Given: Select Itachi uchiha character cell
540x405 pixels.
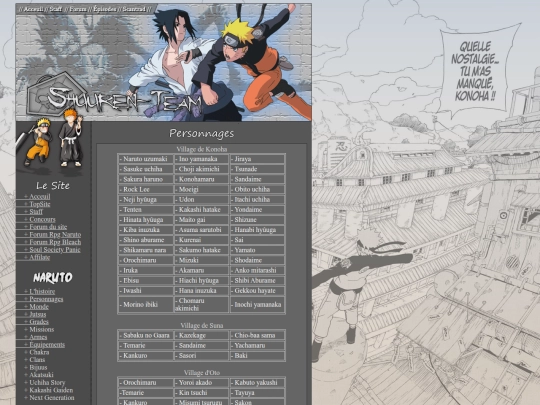Looking at the screenshot, I should point(258,199).
